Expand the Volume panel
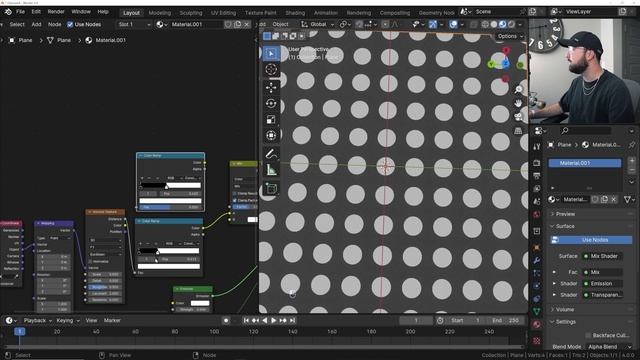640x360 pixels. (x=564, y=309)
